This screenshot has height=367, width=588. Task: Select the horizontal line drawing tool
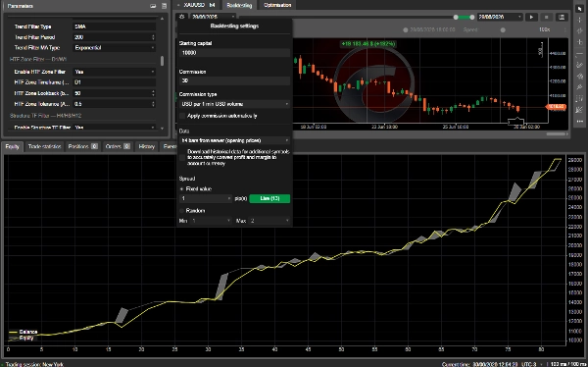(580, 53)
